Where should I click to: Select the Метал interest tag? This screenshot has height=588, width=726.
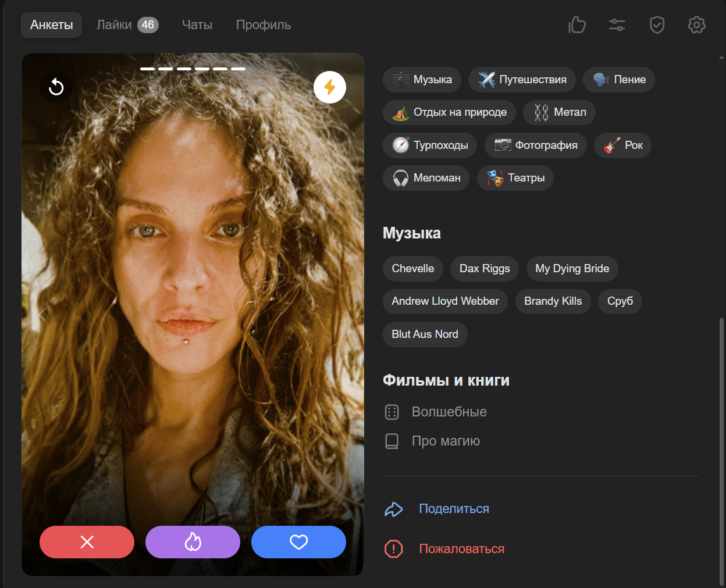pyautogui.click(x=559, y=112)
